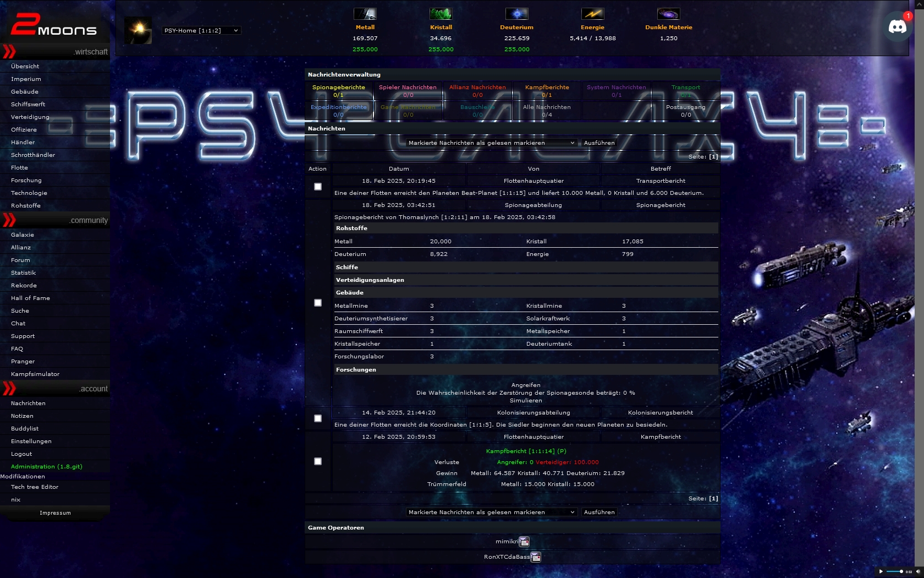The height and width of the screenshot is (578, 924).
Task: Expand the bottom message action dropdown
Action: tap(491, 512)
